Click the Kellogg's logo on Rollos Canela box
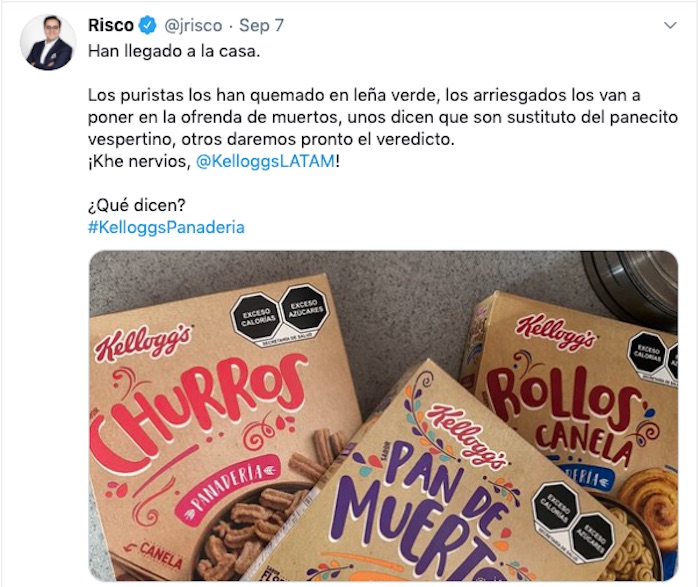This screenshot has height=587, width=700. point(555,331)
